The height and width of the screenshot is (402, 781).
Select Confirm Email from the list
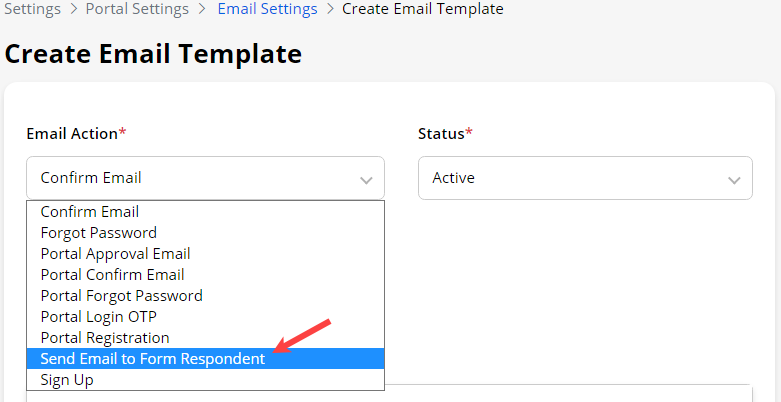coord(90,212)
